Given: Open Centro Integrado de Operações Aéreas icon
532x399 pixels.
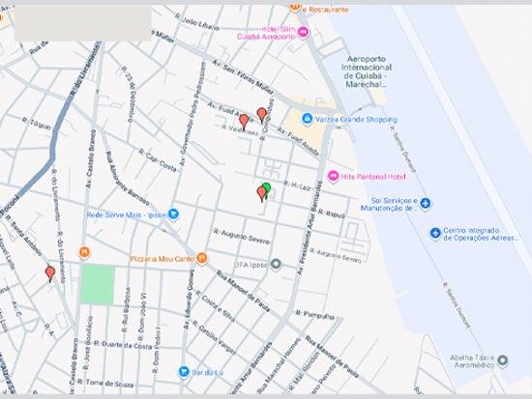Looking at the screenshot, I should pos(435,233).
